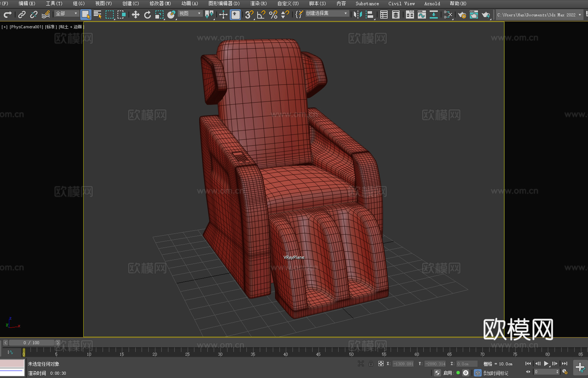Toggle the selection lock padlock

click(371, 364)
